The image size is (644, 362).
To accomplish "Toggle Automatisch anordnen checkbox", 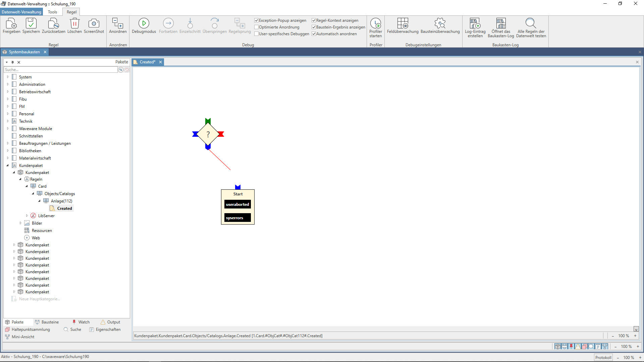I will tap(314, 34).
